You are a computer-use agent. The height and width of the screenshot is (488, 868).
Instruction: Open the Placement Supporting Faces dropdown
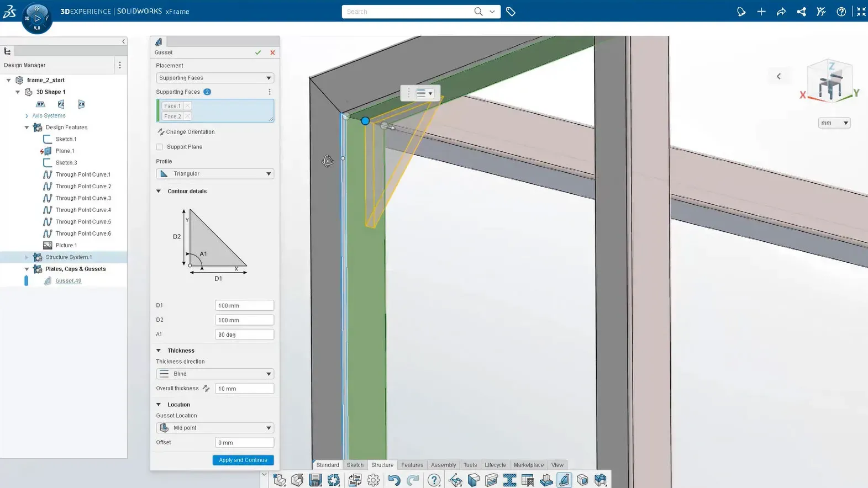click(215, 78)
